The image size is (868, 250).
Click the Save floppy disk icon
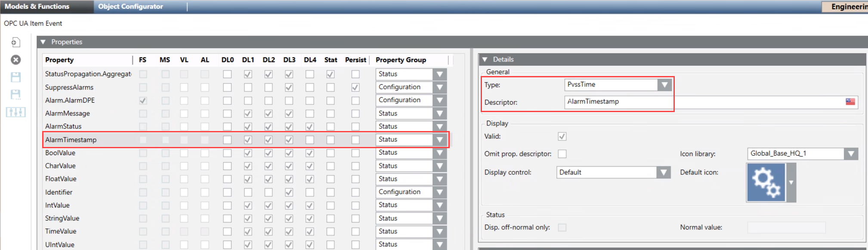coord(15,77)
